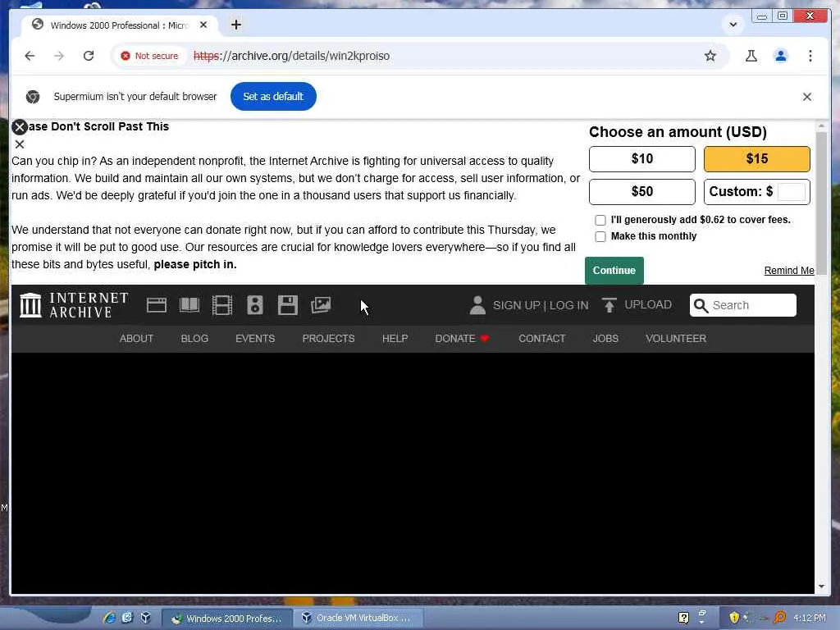The height and width of the screenshot is (630, 840).
Task: Close donation banner with round X icon
Action: tap(20, 127)
